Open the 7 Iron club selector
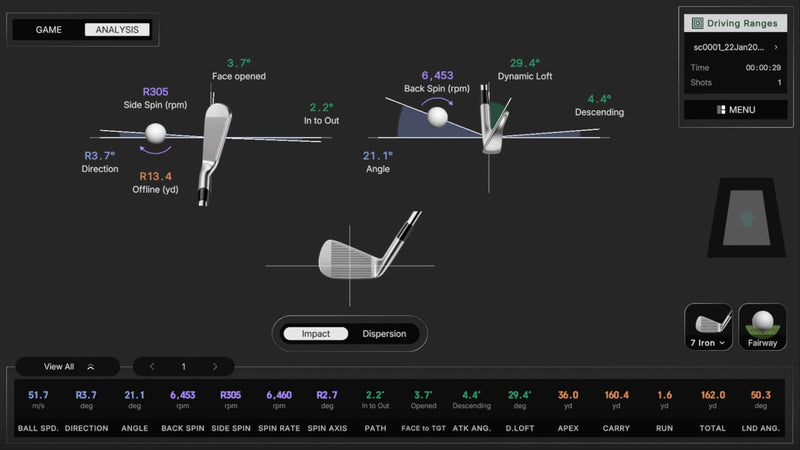800x450 pixels. click(708, 327)
